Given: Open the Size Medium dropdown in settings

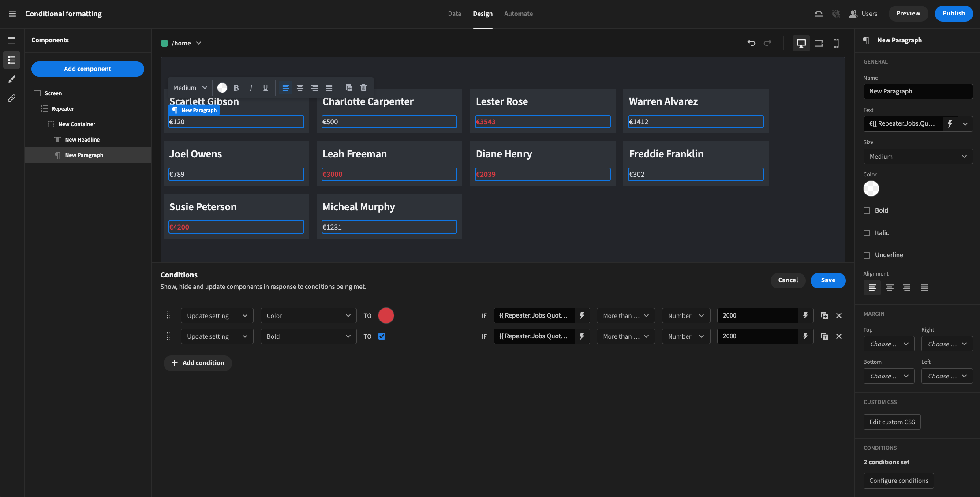Looking at the screenshot, I should point(917,157).
